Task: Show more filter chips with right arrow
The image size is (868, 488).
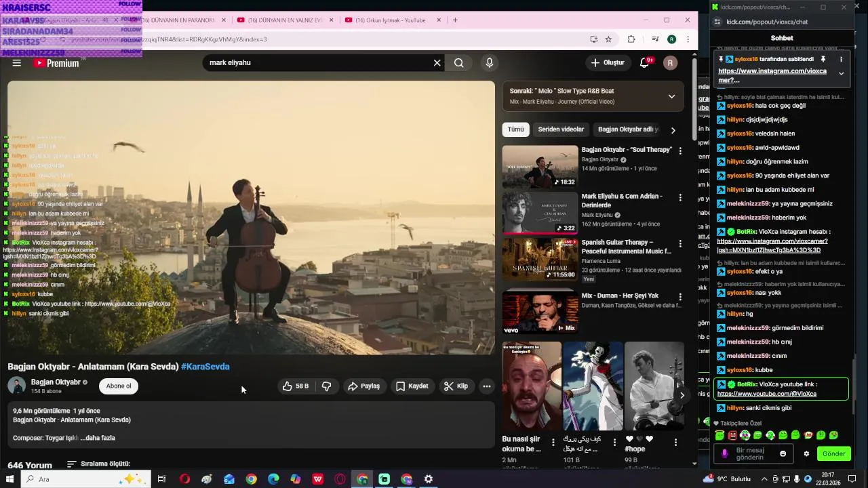Action: [673, 130]
